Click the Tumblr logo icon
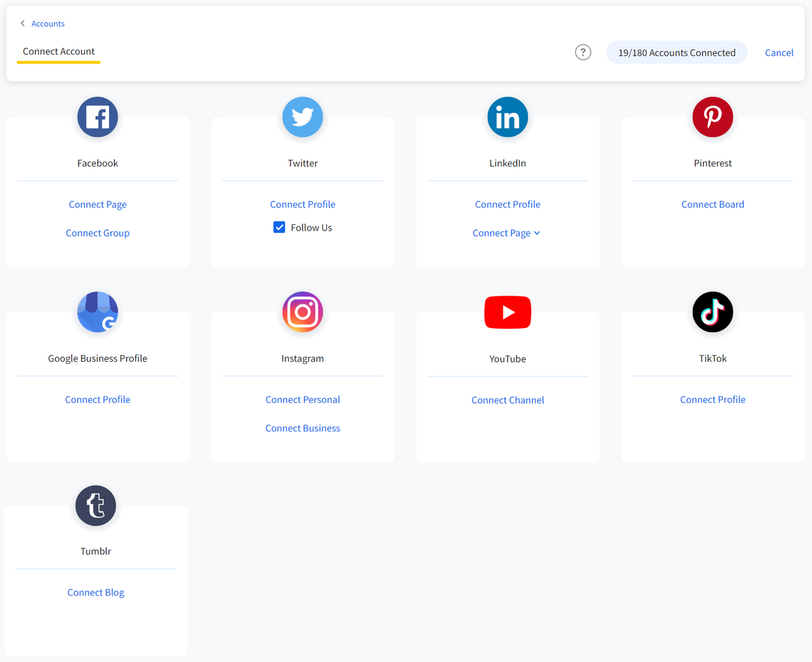The height and width of the screenshot is (662, 812). click(x=95, y=506)
